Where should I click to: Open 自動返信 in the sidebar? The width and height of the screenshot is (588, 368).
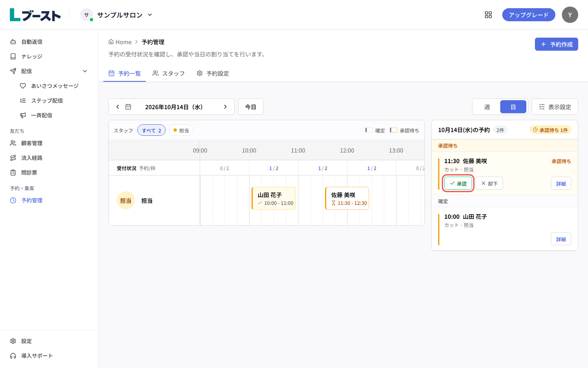(x=49, y=42)
